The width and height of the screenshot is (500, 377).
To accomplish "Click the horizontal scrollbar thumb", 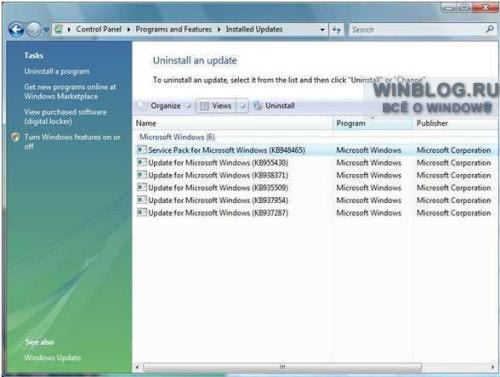I will tap(282, 367).
